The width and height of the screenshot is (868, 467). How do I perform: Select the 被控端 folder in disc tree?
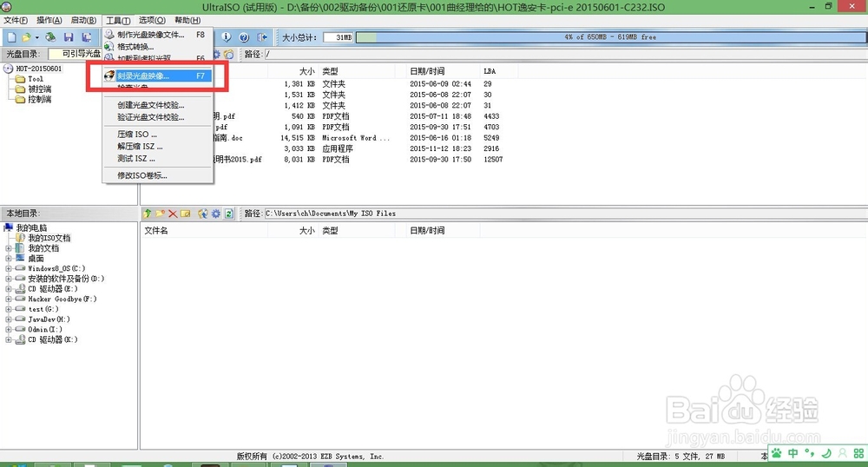coord(39,89)
